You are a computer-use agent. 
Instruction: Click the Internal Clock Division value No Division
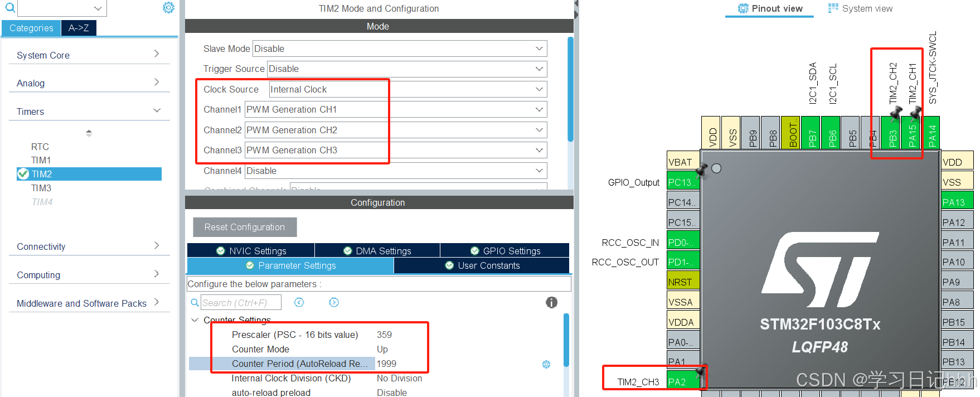tap(399, 378)
